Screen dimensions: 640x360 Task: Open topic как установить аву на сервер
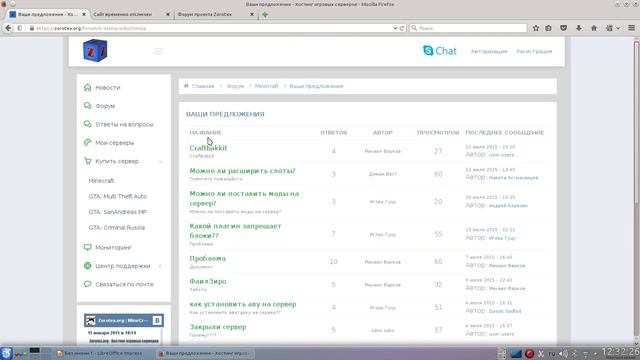pos(243,304)
